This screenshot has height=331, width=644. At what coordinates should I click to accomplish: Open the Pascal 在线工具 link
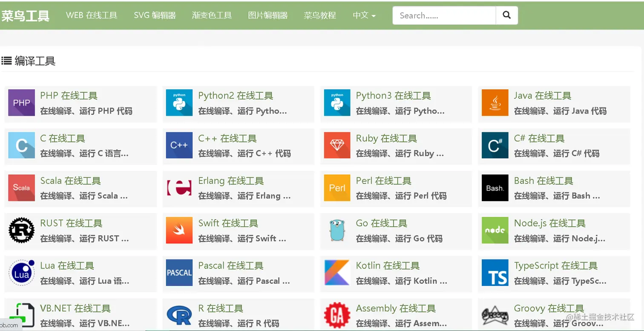(231, 266)
